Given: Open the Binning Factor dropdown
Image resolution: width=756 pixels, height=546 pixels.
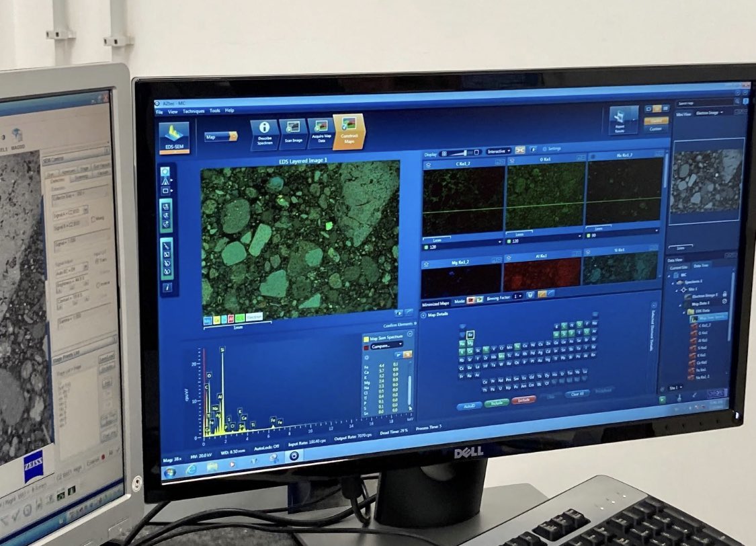Looking at the screenshot, I should 517,296.
